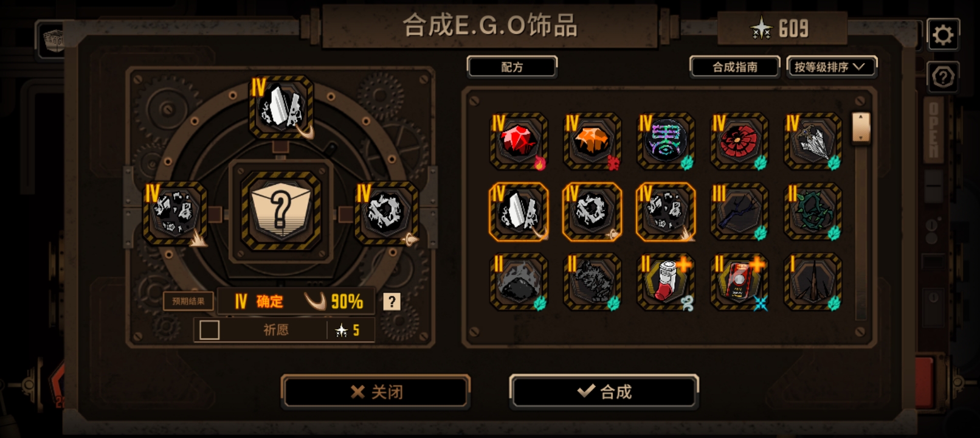Tick the 祈愿 wish checkbox
This screenshot has height=438, width=980.
[209, 330]
